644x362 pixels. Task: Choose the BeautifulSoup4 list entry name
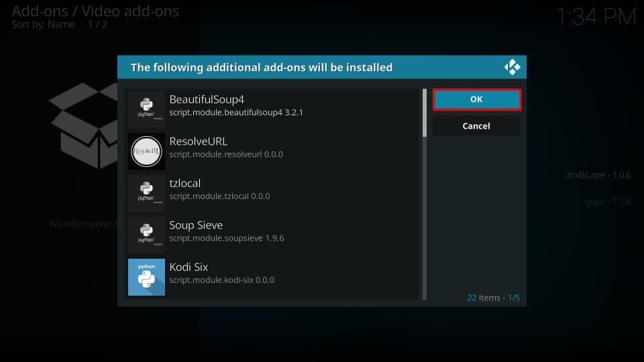(207, 99)
